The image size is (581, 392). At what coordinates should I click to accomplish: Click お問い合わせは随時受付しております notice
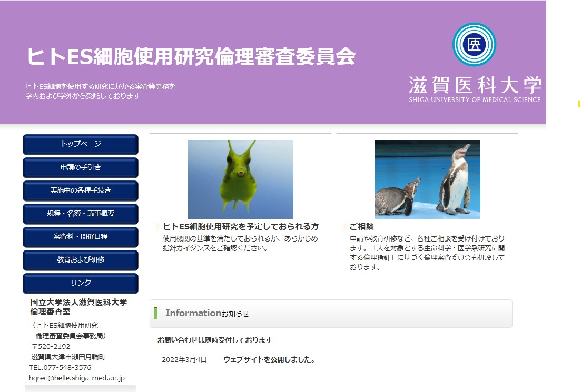coord(214,340)
